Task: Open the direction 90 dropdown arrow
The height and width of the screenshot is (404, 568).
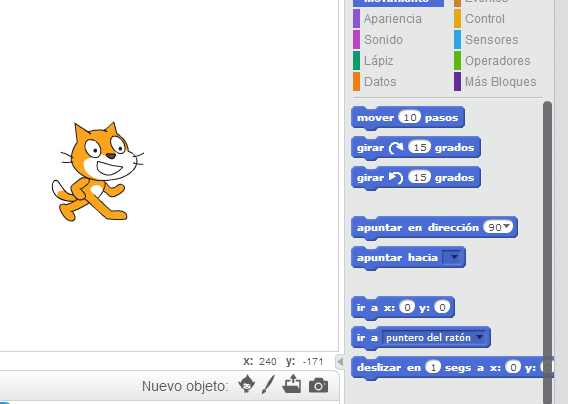Action: click(507, 226)
